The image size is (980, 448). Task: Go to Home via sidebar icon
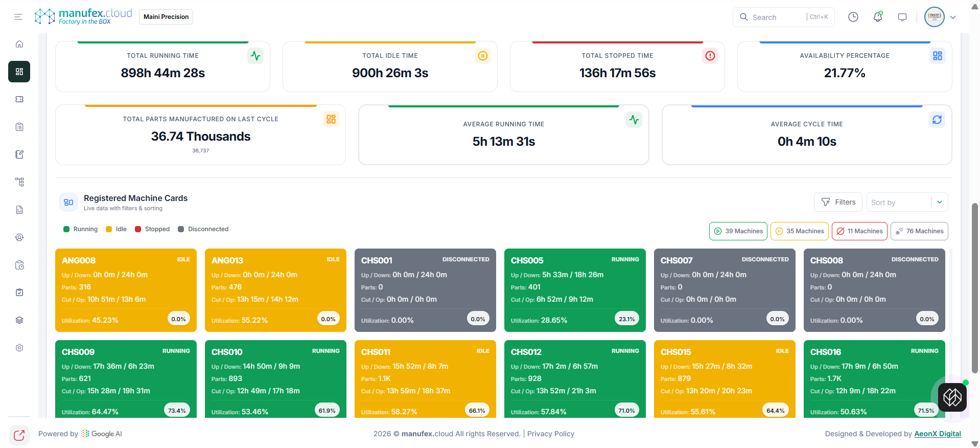(x=19, y=44)
